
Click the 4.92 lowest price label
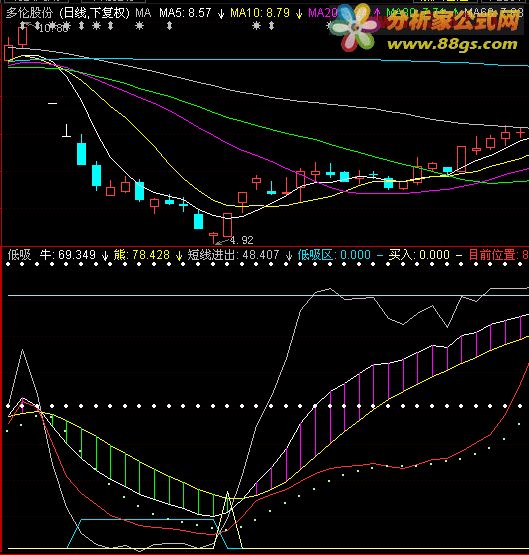[x=242, y=240]
